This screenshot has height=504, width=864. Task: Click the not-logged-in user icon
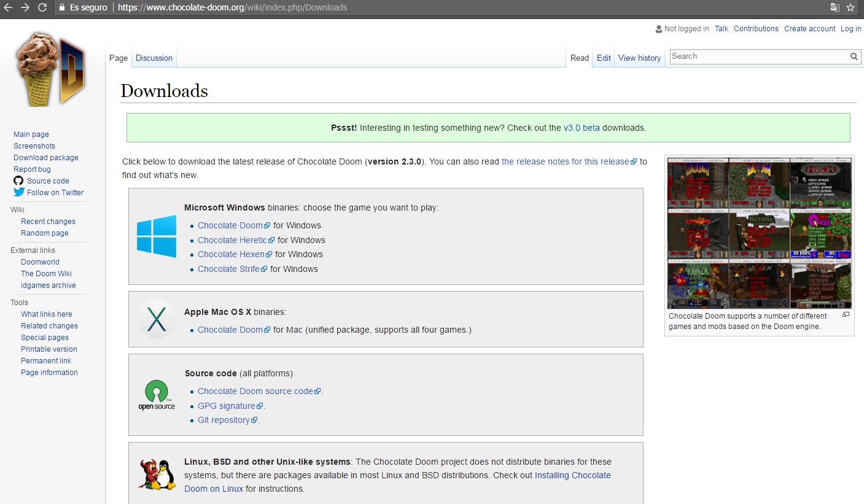tap(659, 29)
